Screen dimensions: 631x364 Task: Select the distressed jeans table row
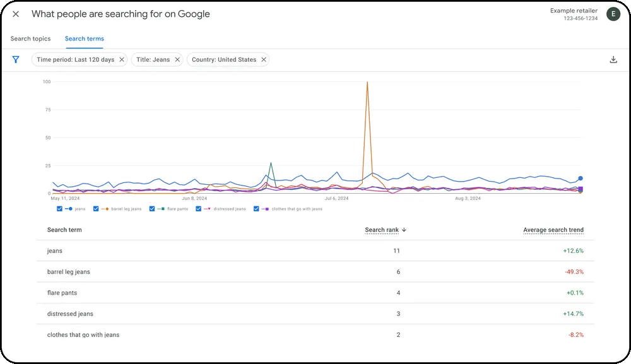pos(252,314)
